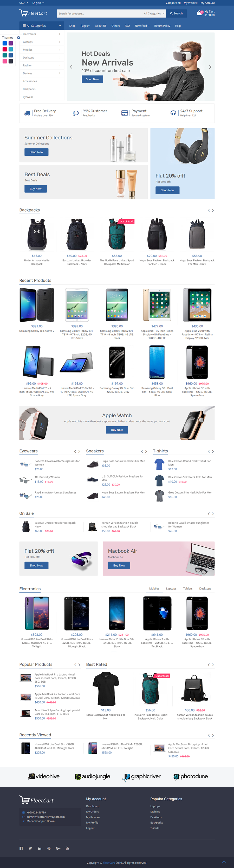Switch to the Laptops tab in Electronics
The height and width of the screenshot is (868, 234).
pyautogui.click(x=171, y=588)
